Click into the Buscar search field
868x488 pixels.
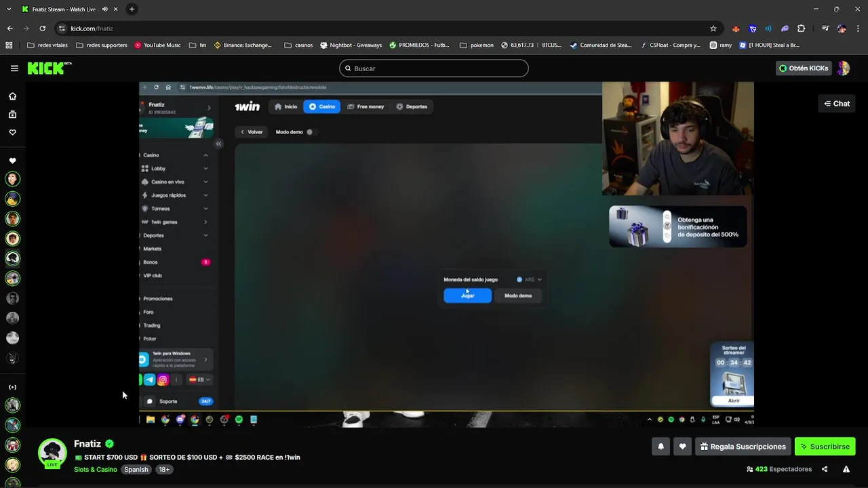pos(434,68)
